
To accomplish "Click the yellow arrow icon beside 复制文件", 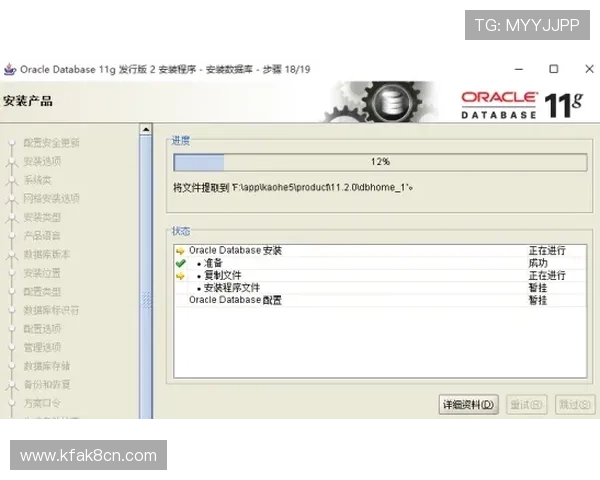I will pos(180,276).
